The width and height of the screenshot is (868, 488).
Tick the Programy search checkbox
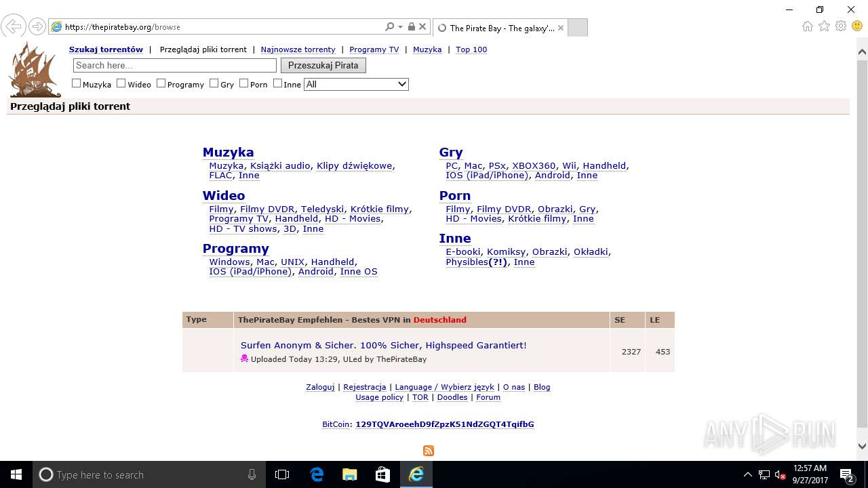click(x=161, y=83)
